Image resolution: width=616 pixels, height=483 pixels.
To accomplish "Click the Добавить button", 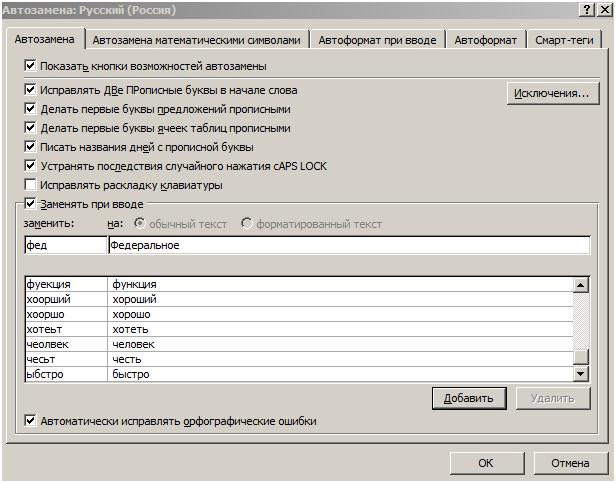I will tap(469, 398).
